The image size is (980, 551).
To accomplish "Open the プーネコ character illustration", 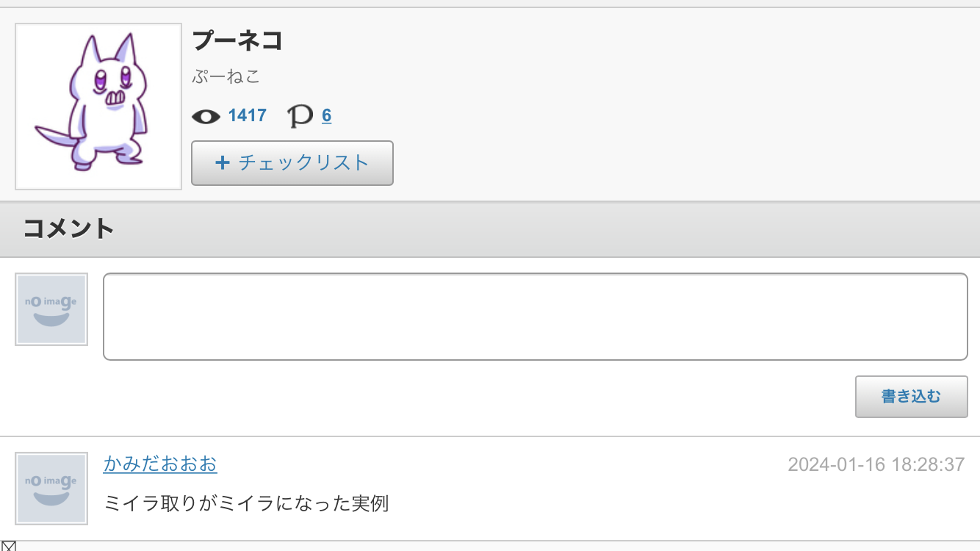I will tap(98, 107).
